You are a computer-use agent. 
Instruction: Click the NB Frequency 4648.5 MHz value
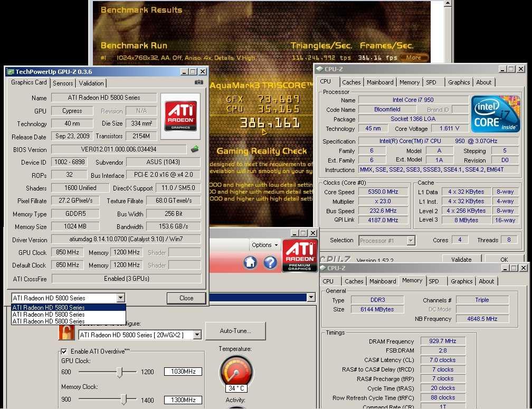482,319
